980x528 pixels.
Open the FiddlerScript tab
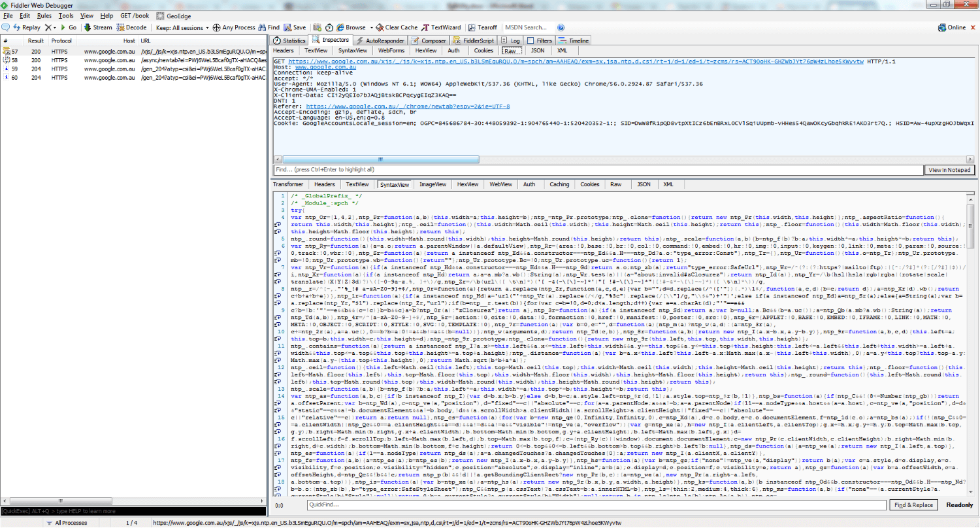click(474, 41)
